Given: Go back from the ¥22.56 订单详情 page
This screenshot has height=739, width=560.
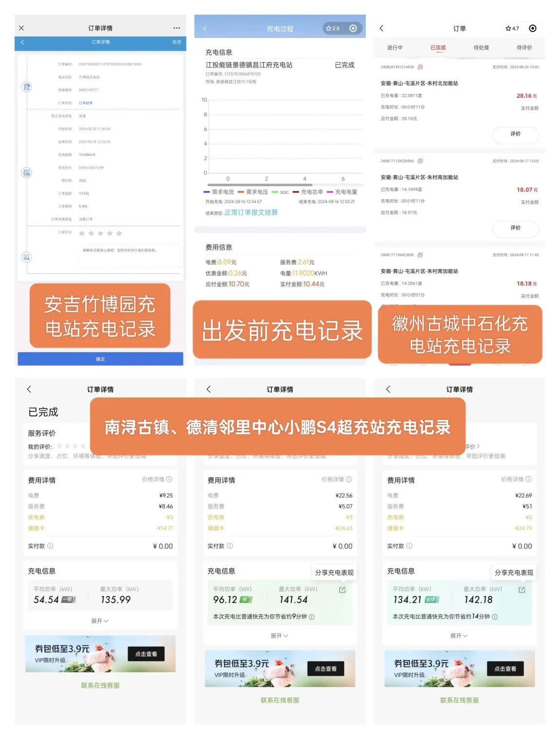Looking at the screenshot, I should tap(209, 389).
